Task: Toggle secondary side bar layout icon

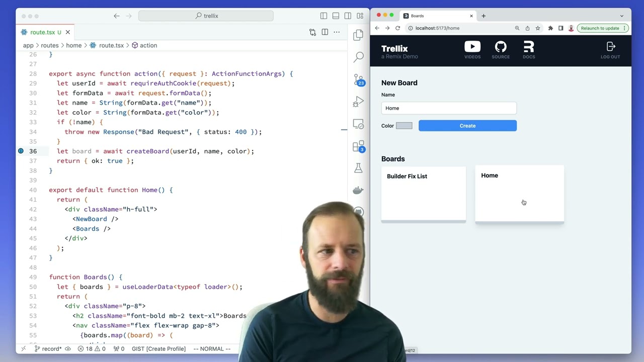Action: coord(348,16)
